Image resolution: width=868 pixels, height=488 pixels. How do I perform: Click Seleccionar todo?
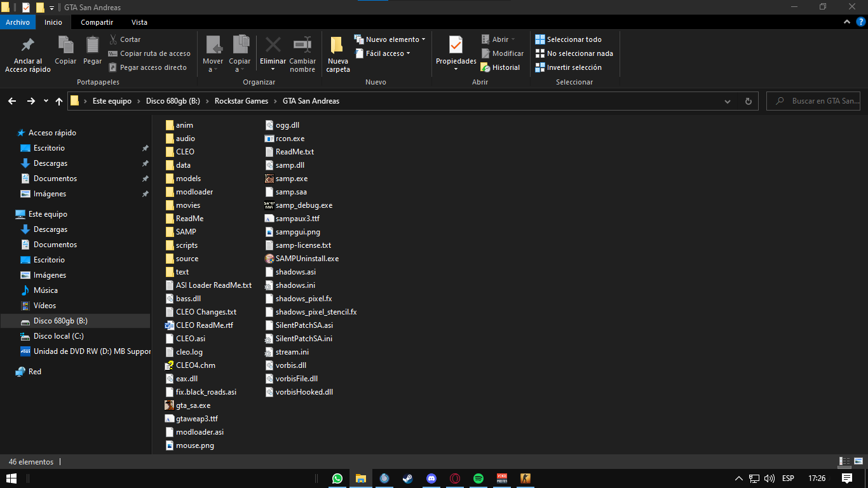(x=568, y=39)
